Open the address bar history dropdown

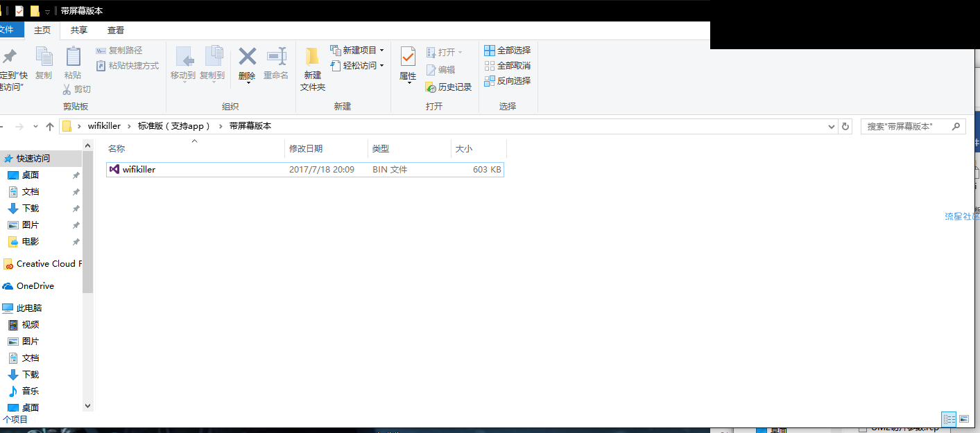833,127
